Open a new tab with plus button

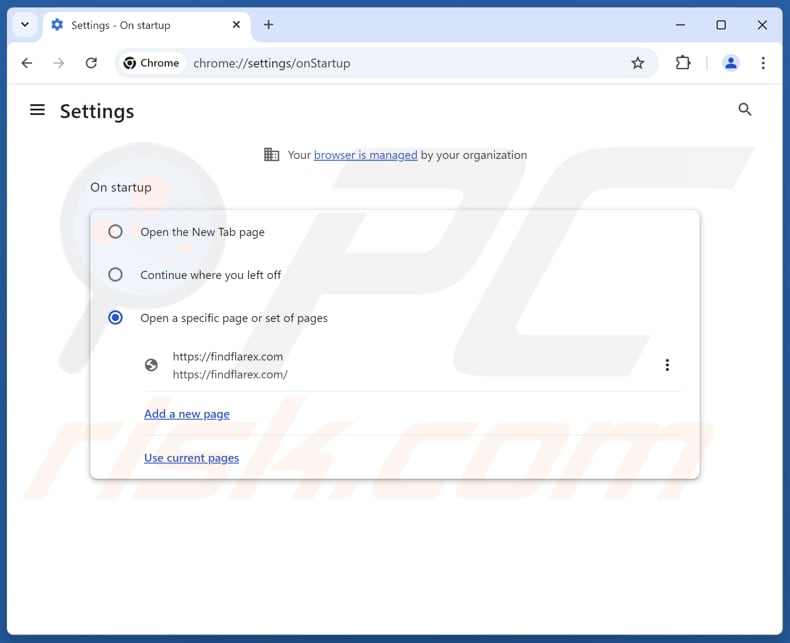coord(268,25)
